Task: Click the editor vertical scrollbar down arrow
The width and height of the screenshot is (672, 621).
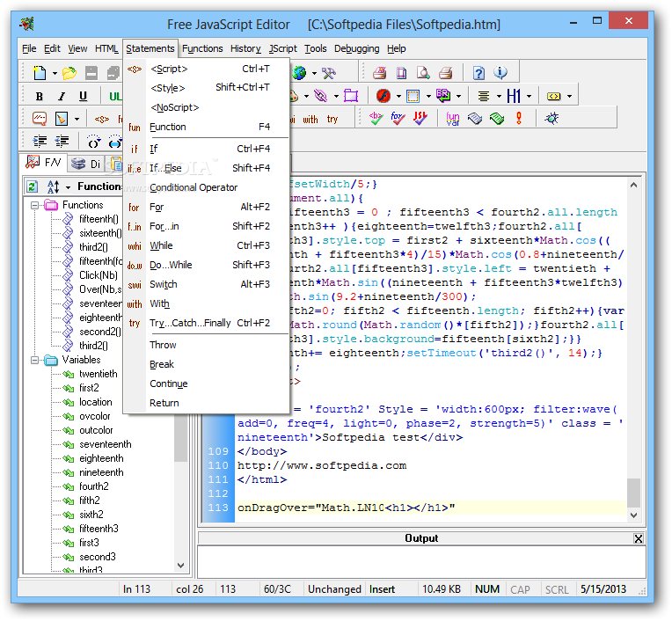Action: point(634,515)
